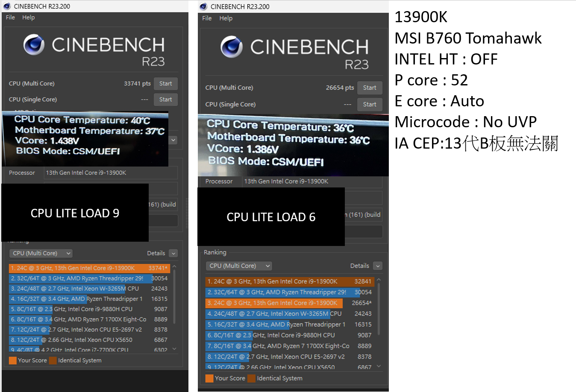
Task: Start Multi Core test in left window
Action: (166, 84)
